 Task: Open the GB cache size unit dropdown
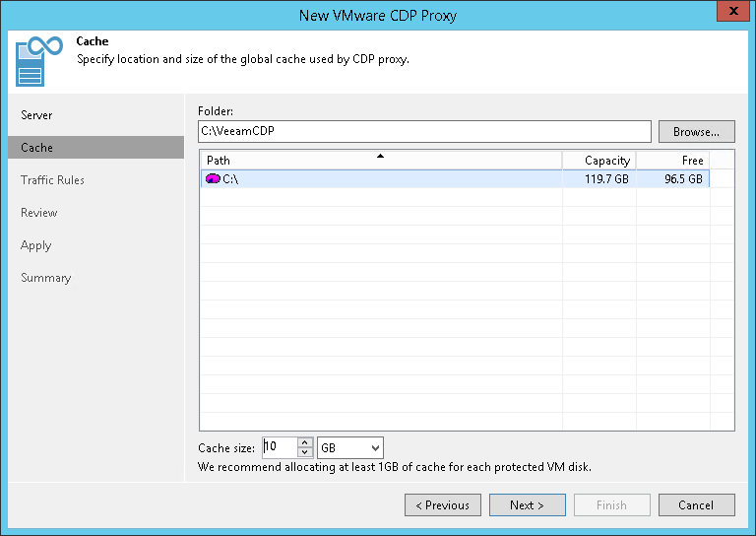pyautogui.click(x=350, y=447)
